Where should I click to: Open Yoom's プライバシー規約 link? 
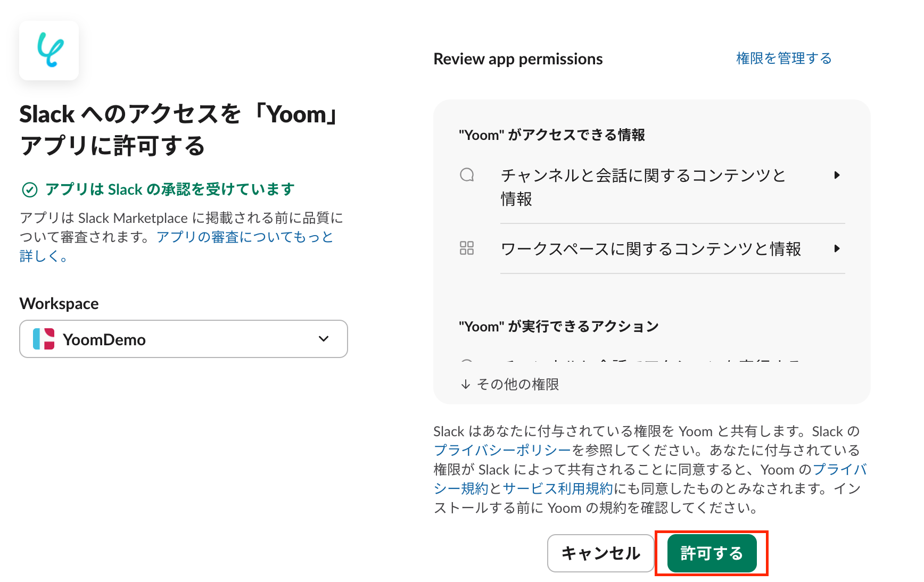click(x=839, y=470)
